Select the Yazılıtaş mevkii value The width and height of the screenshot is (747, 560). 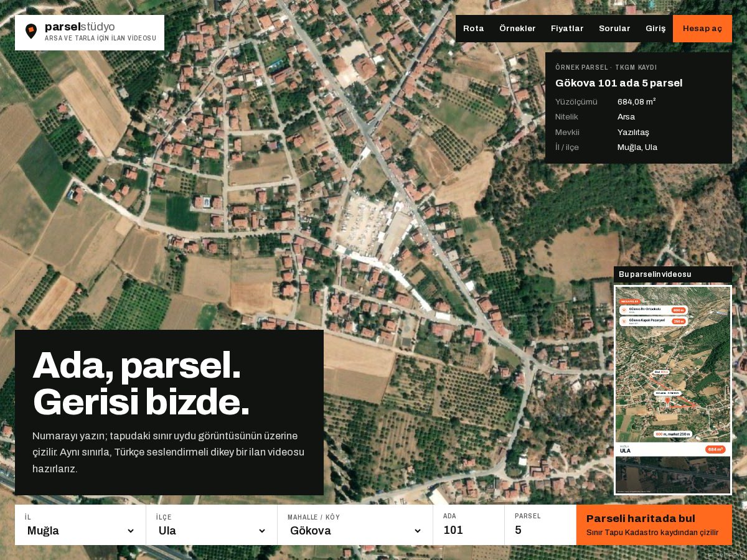click(x=633, y=132)
